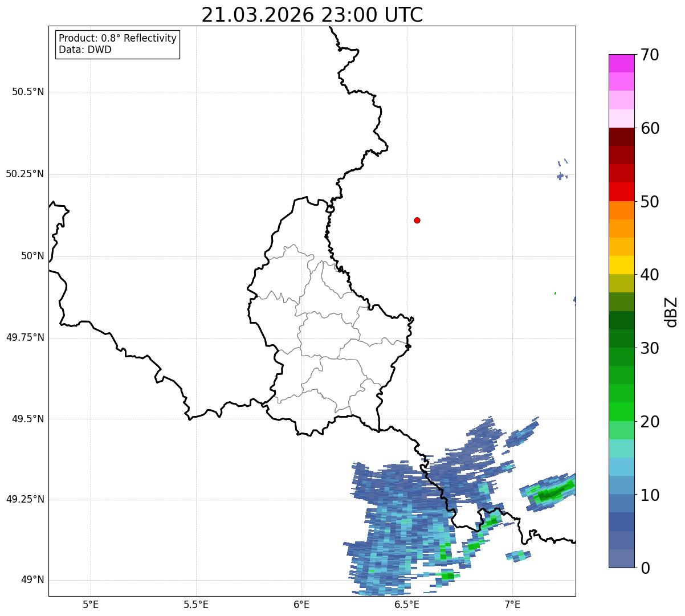Click the bright green colorbar segment above 20
Screen dimensions: 685x616
(622, 411)
